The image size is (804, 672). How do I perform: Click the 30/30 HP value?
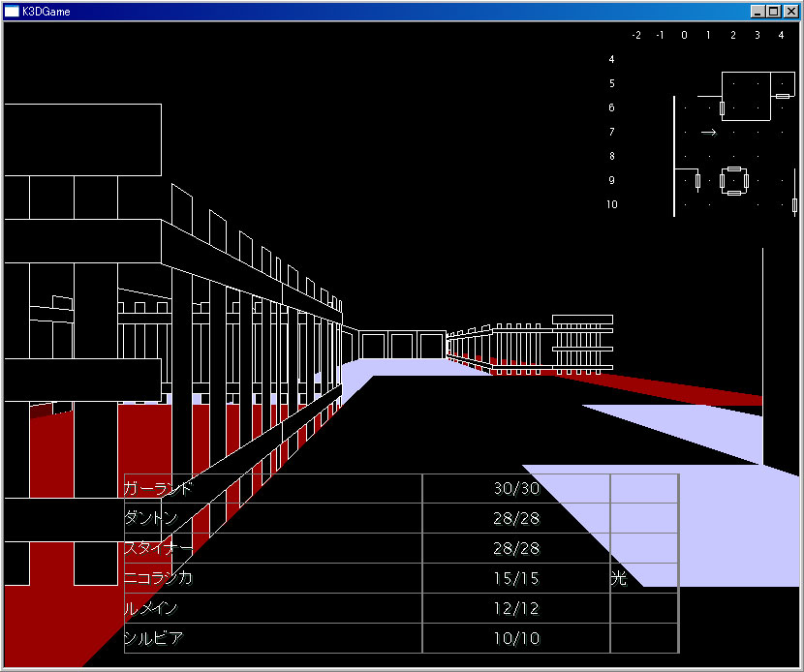point(516,488)
